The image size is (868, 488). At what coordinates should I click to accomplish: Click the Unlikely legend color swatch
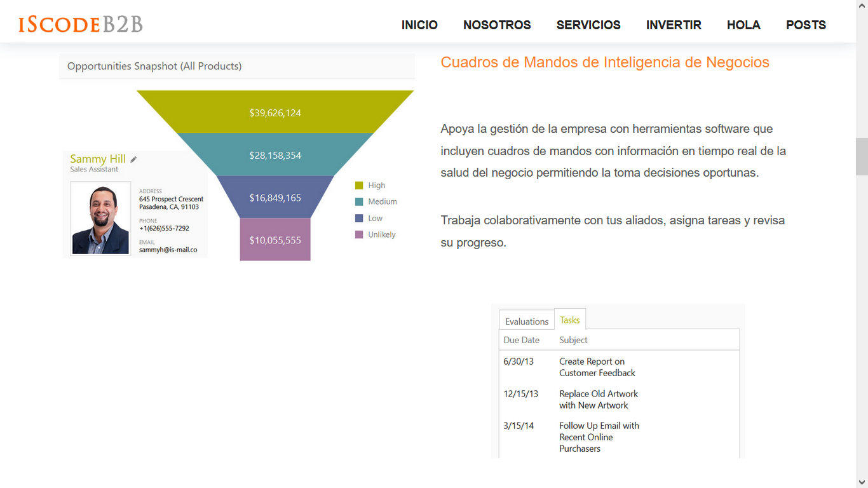click(359, 234)
